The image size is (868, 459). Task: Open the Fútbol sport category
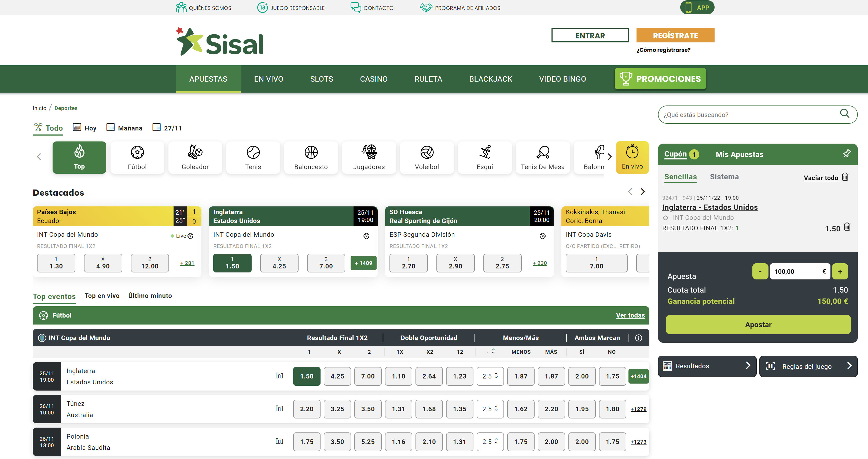pos(137,158)
